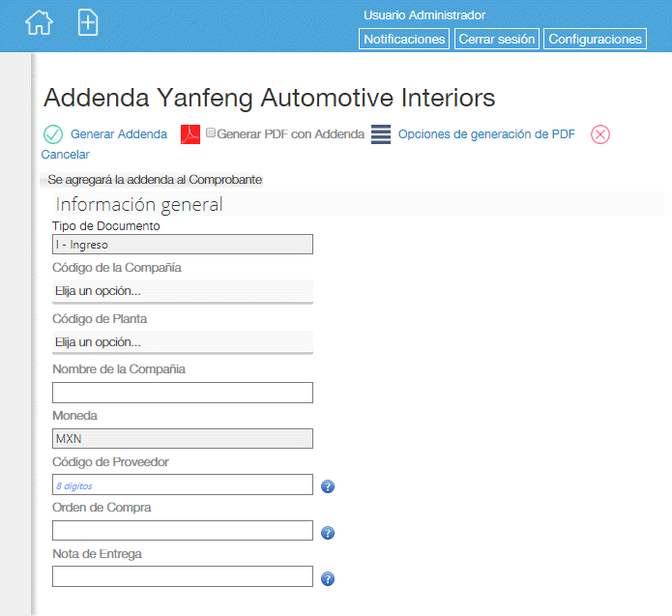Open Notificaciones in the header
This screenshot has height=616, width=672.
(404, 39)
